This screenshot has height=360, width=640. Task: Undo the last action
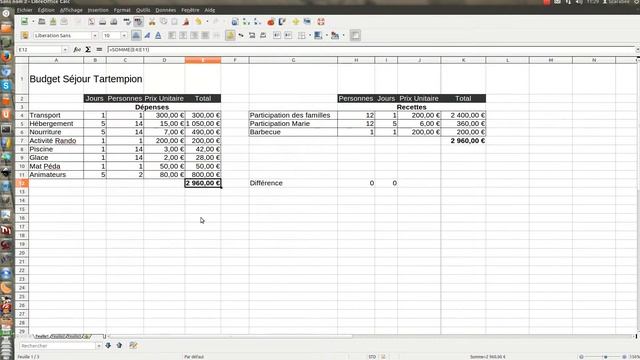(198, 22)
